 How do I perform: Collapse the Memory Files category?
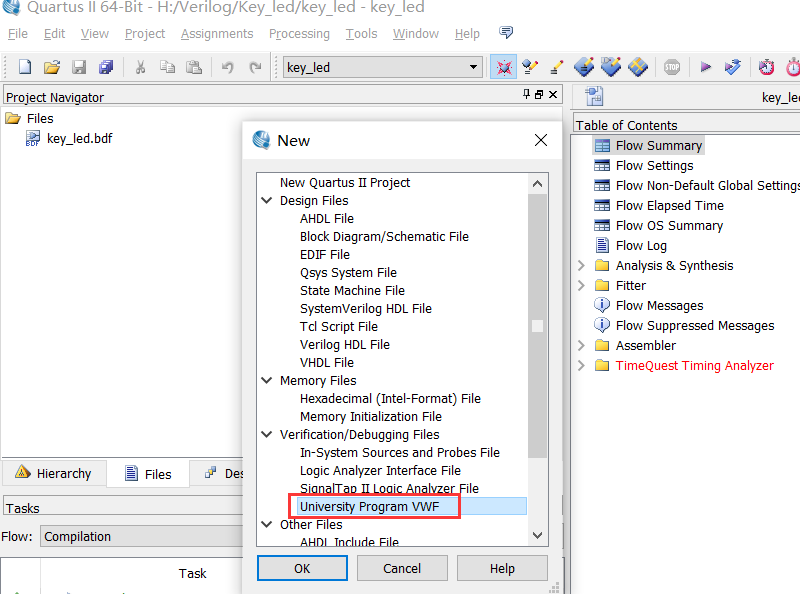pos(266,381)
